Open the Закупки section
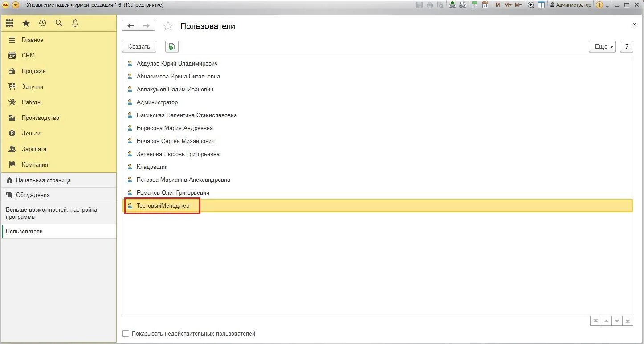 pyautogui.click(x=59, y=86)
